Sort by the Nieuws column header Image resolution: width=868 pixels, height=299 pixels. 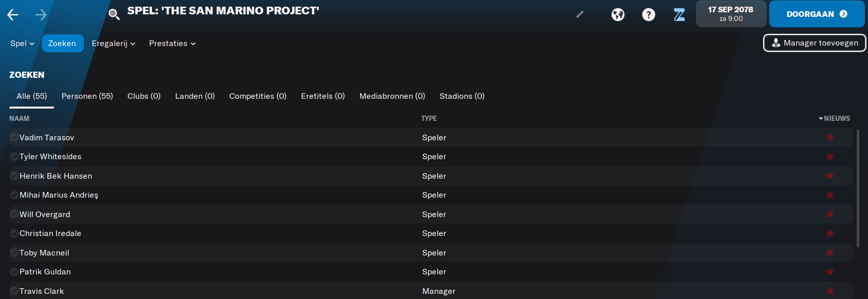pyautogui.click(x=834, y=118)
